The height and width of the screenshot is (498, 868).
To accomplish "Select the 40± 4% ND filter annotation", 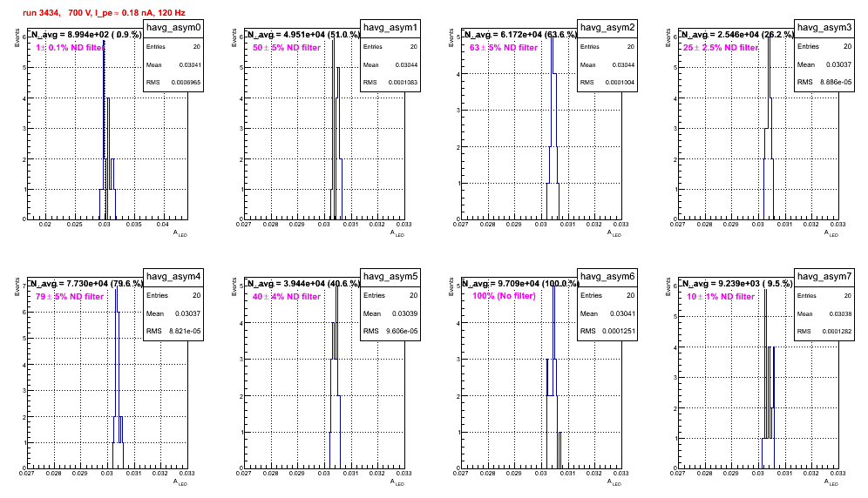I will point(287,297).
